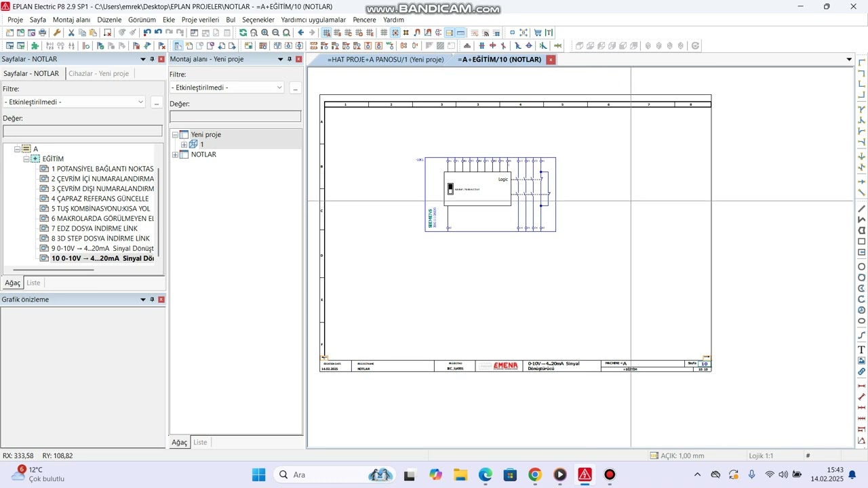Image resolution: width=868 pixels, height=488 pixels.
Task: Select the Circle drawing tool
Action: coord(862,266)
